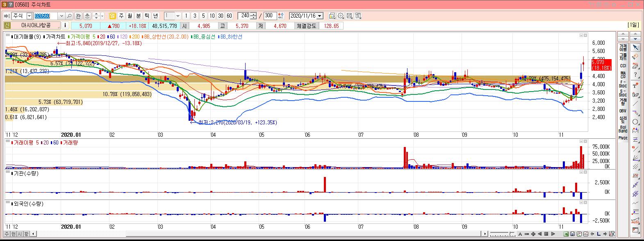
Task: Select the MACD indicator tab
Action: pyautogui.click(x=623, y=75)
